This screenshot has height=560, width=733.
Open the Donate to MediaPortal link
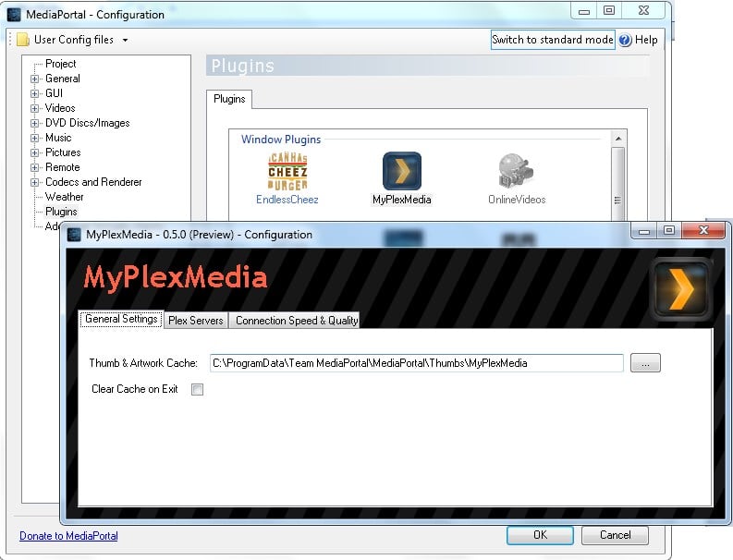click(x=68, y=536)
